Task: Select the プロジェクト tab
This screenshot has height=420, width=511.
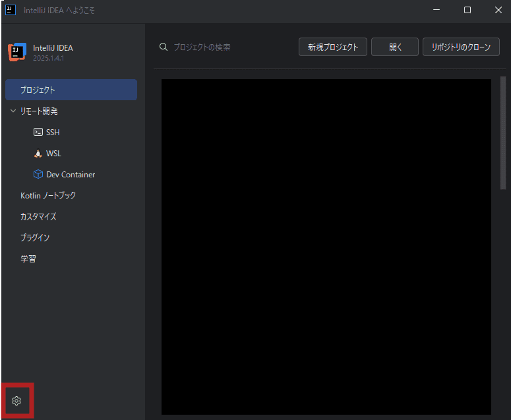Action: (x=71, y=90)
